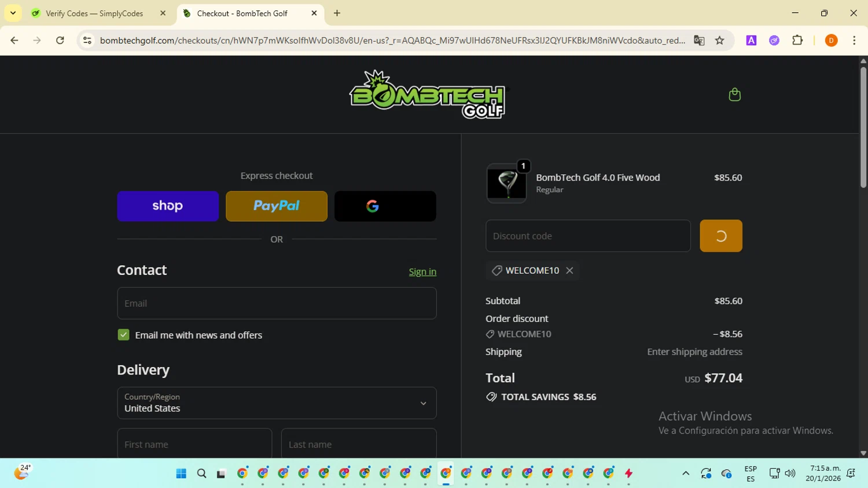Screen dimensions: 868x488
Task: Focus the Last name field
Action: 359,443
